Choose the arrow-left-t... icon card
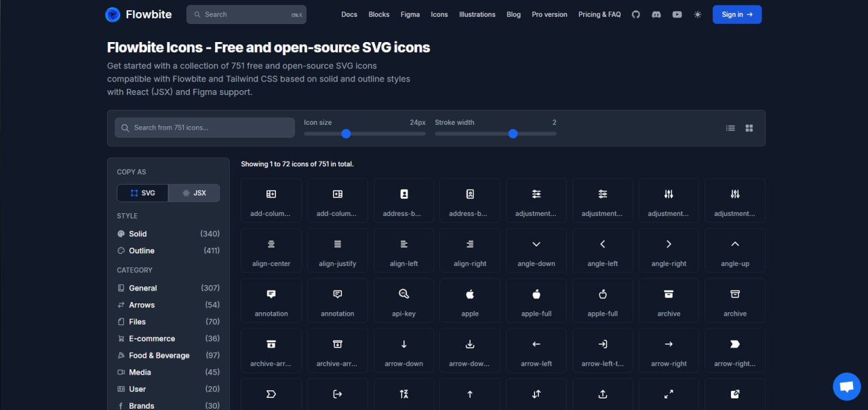Screen dimensions: 868x410 [603, 351]
